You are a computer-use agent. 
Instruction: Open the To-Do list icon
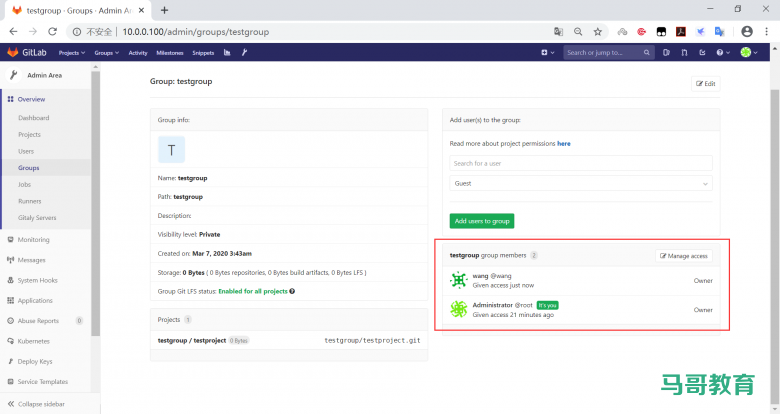702,52
